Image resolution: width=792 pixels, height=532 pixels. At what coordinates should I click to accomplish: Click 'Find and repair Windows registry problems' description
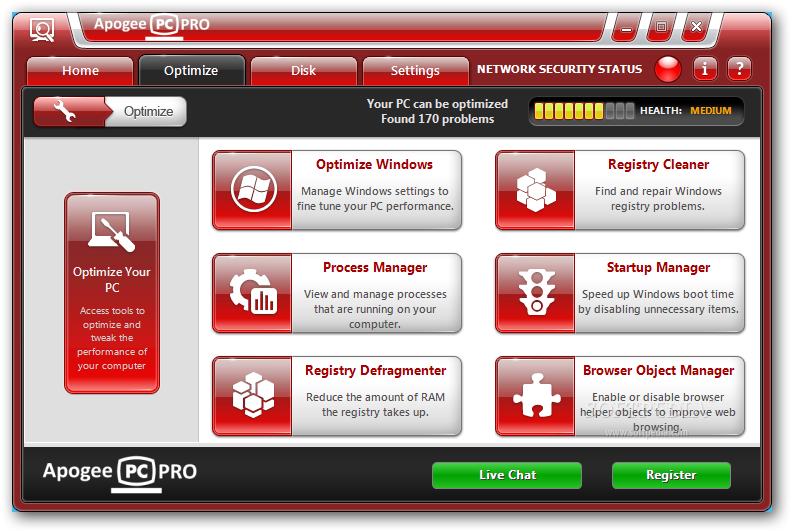(x=658, y=199)
